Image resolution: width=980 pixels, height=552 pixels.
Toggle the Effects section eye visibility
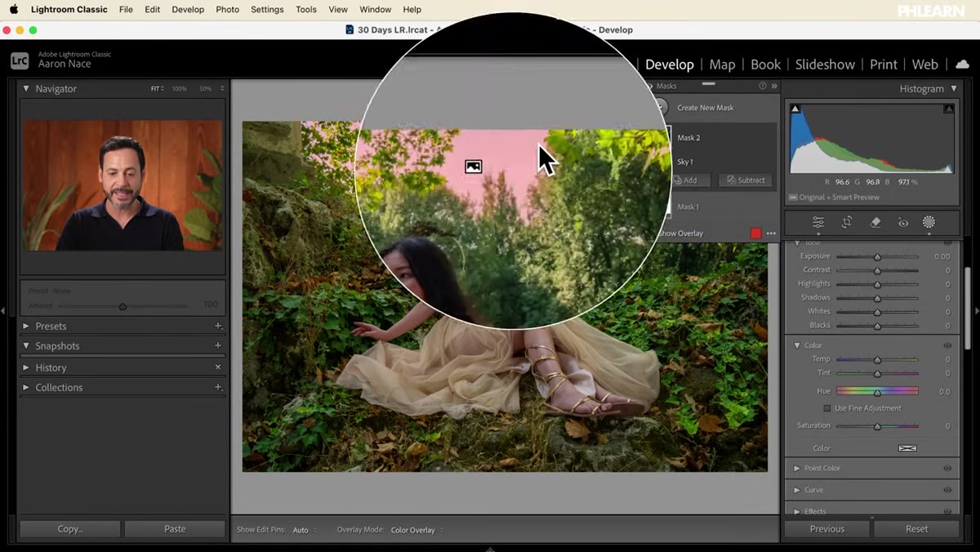tap(947, 511)
